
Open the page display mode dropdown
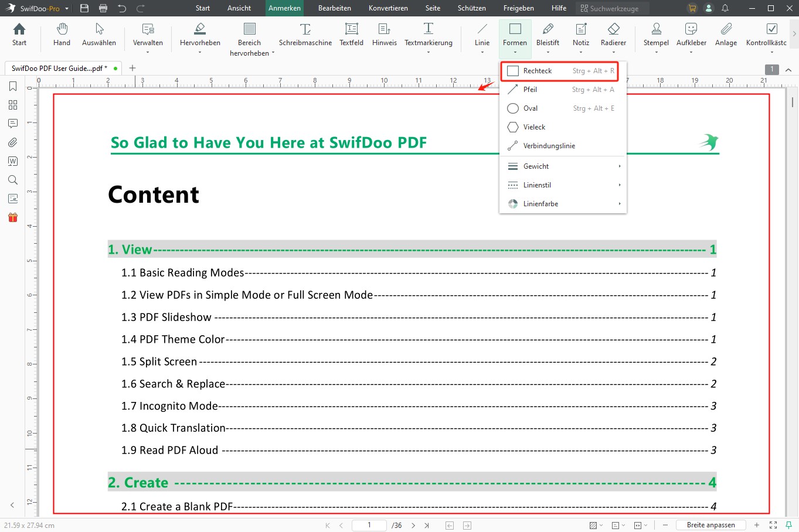[x=618, y=526]
